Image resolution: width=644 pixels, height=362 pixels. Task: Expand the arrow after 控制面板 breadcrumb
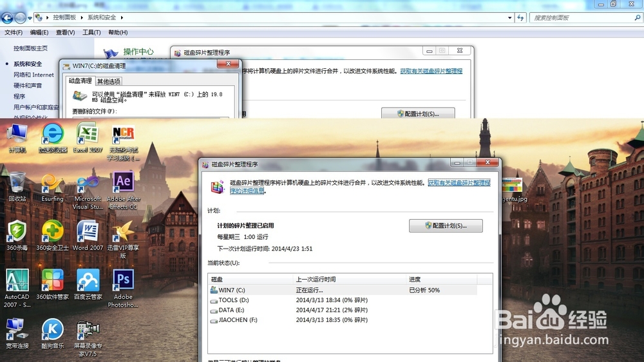[81, 17]
